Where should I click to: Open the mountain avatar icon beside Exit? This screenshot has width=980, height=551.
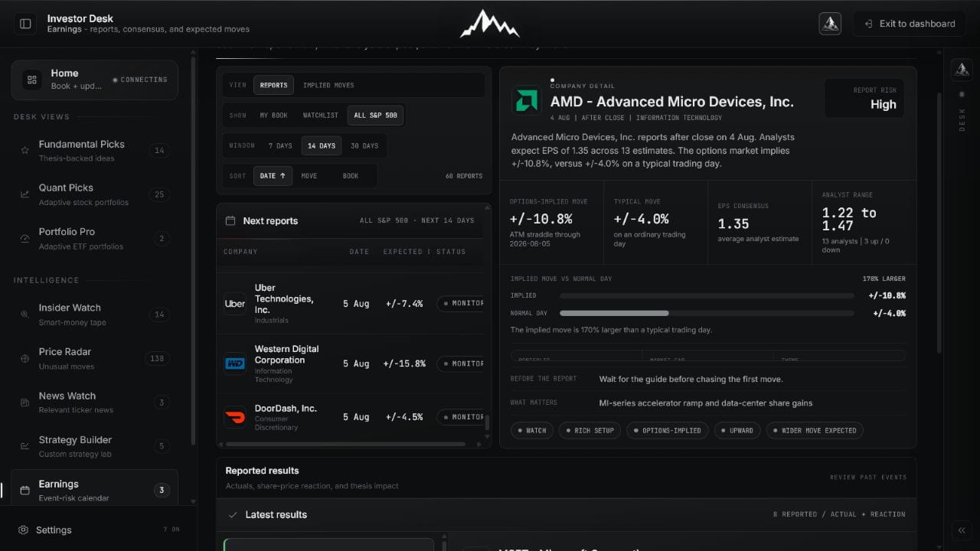pyautogui.click(x=830, y=24)
